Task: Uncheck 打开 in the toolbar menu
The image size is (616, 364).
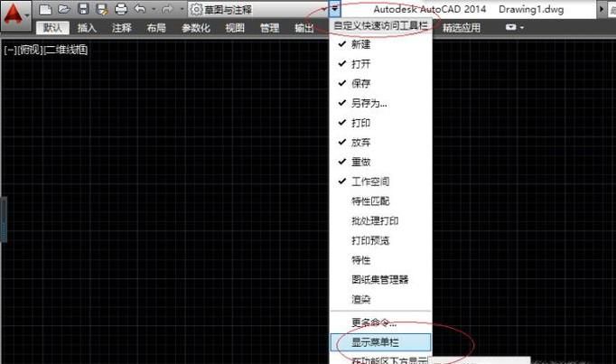Action: (380, 64)
